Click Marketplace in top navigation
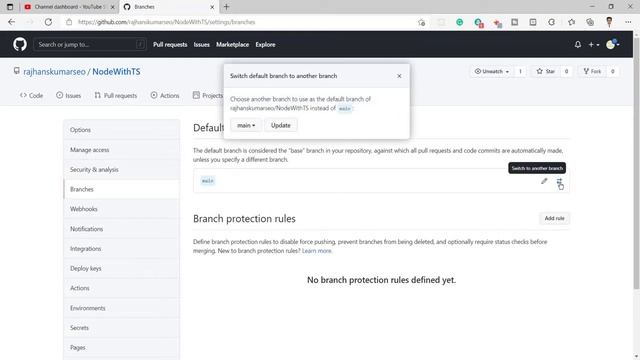The image size is (640, 360). click(x=232, y=44)
